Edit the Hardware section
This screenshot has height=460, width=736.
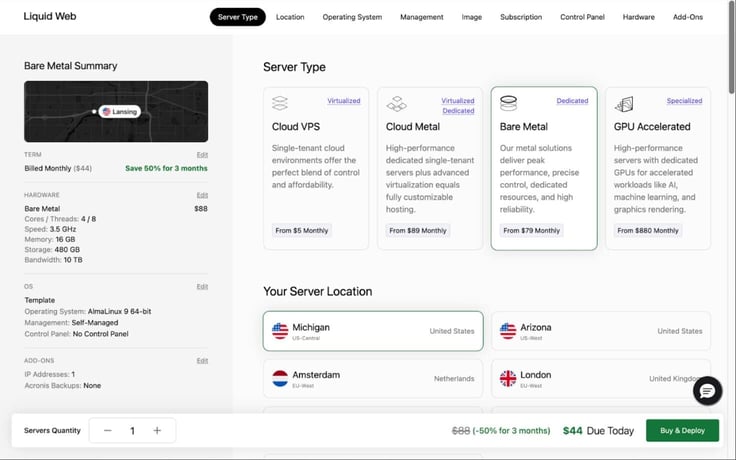202,195
